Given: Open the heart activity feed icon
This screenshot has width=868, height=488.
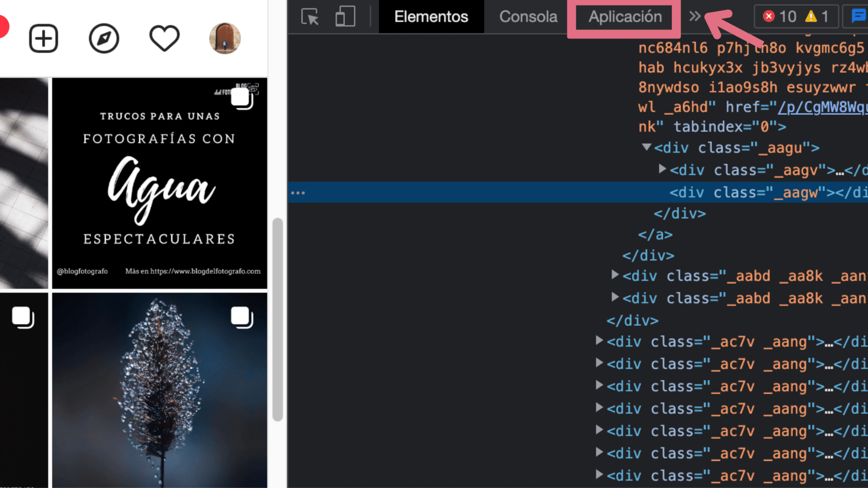Looking at the screenshot, I should [x=165, y=38].
